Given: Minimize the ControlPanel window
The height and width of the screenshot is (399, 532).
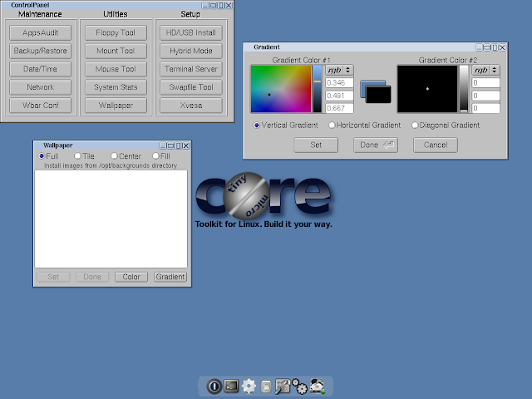Looking at the screenshot, I should click(x=205, y=6).
